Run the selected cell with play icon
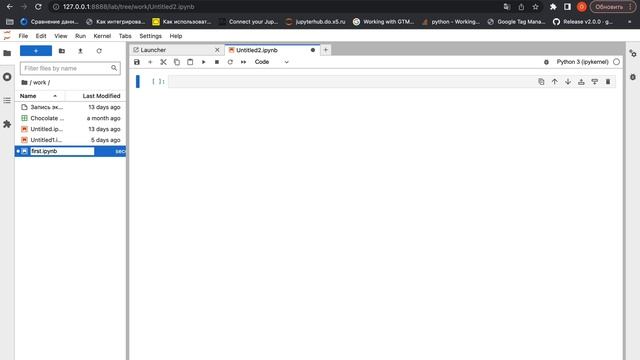640x360 pixels. pos(203,62)
